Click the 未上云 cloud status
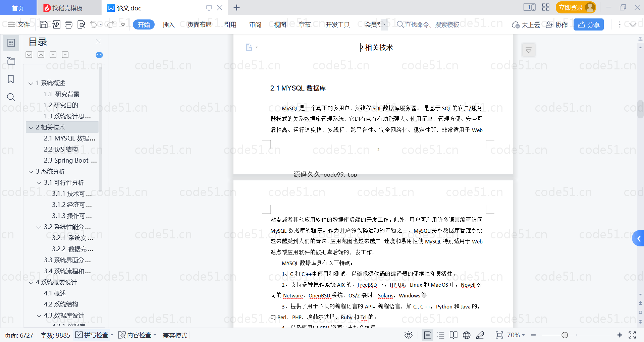This screenshot has width=644, height=342. [526, 25]
